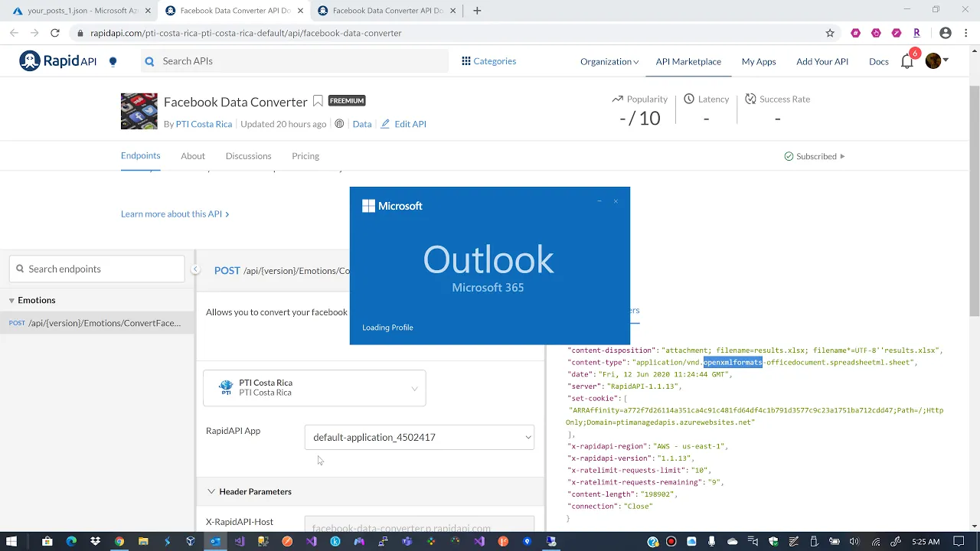This screenshot has height=551, width=980.
Task: Open the PTI Costa Rica organization dropdown
Action: click(x=315, y=388)
